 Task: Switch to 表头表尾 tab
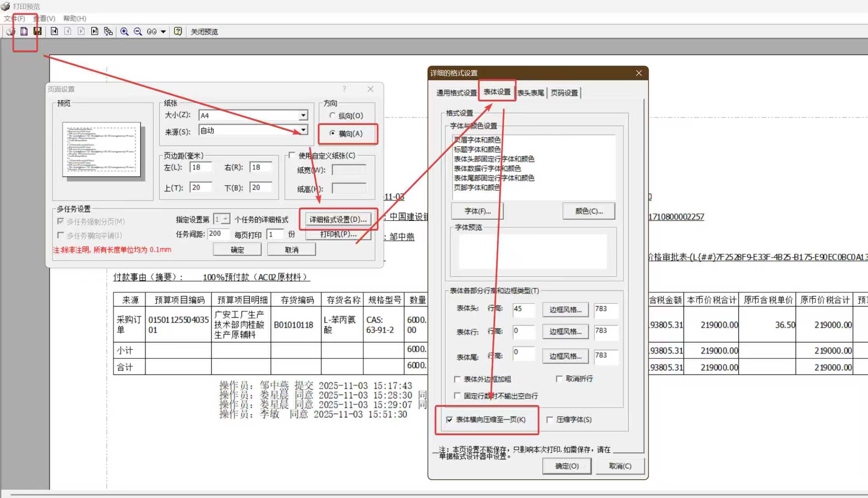[x=531, y=93]
